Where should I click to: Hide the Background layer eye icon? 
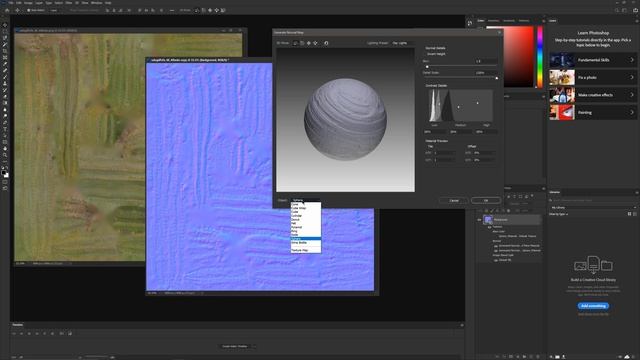tap(480, 220)
